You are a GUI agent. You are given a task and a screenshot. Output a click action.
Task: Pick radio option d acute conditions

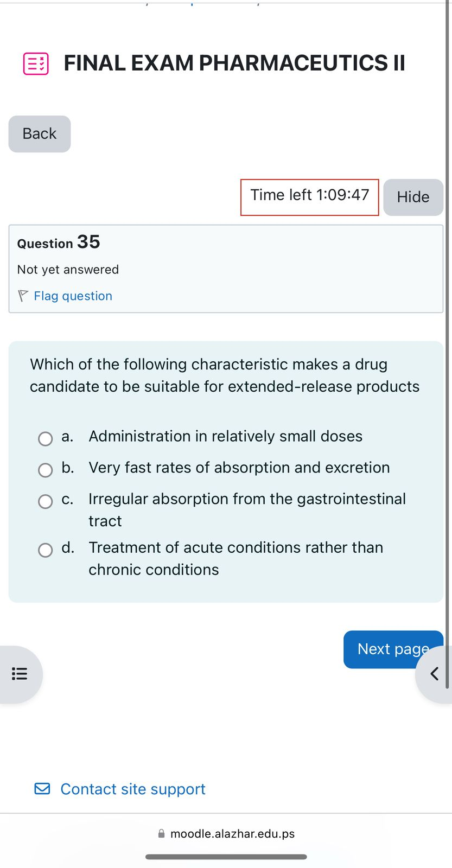(46, 550)
